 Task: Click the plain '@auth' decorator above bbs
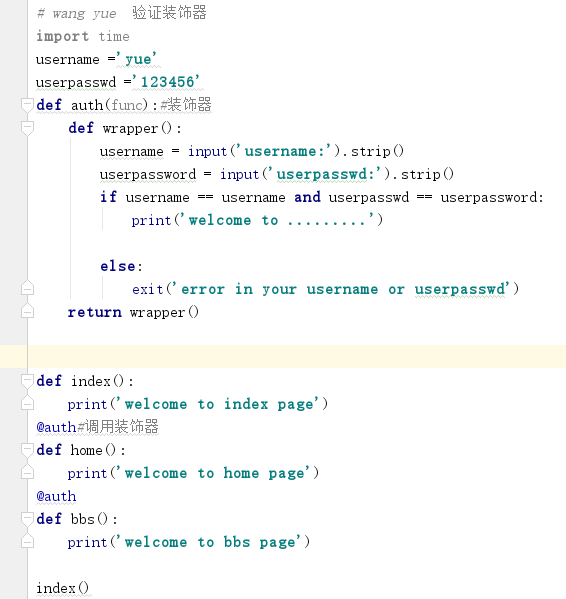click(x=56, y=496)
